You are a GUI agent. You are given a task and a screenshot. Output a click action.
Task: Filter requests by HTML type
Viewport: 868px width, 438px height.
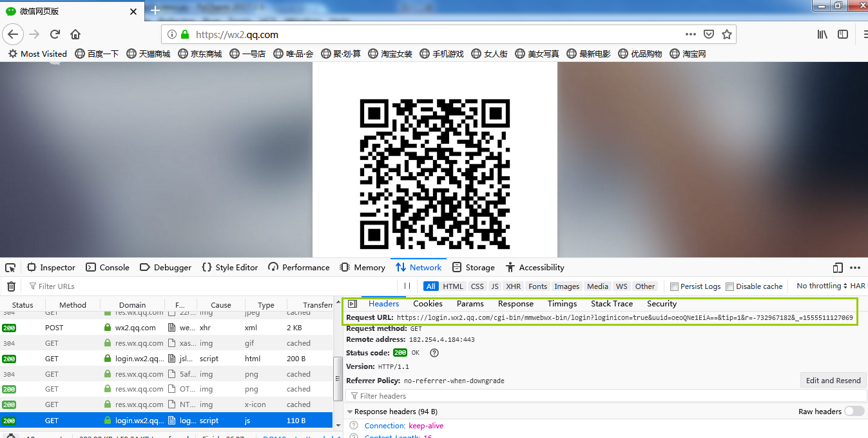pyautogui.click(x=453, y=286)
